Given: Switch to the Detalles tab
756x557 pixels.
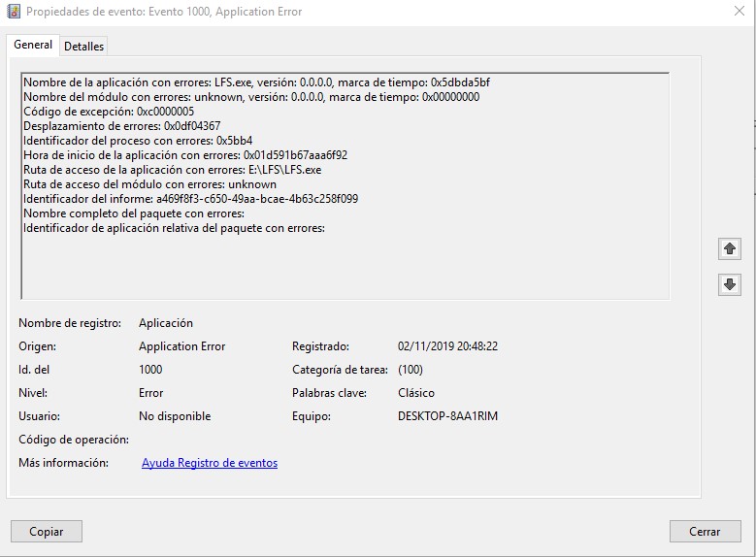Looking at the screenshot, I should point(83,47).
